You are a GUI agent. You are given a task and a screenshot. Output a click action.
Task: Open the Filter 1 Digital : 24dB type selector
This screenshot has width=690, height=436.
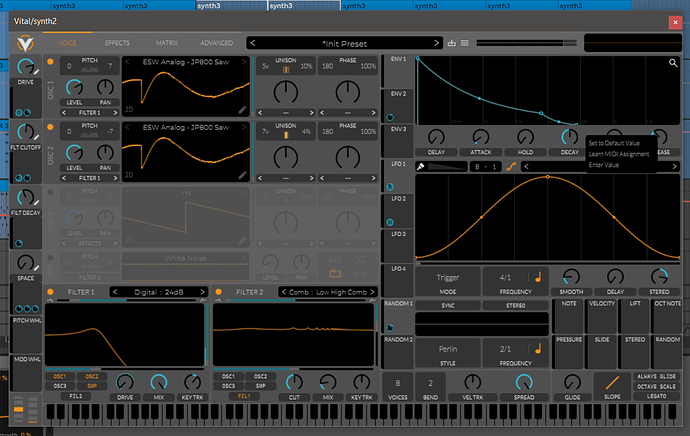click(158, 292)
